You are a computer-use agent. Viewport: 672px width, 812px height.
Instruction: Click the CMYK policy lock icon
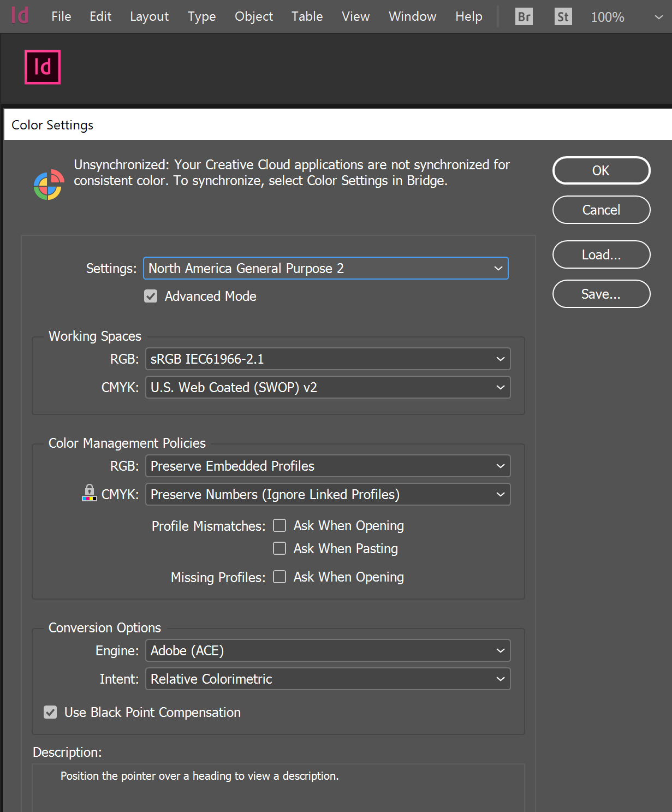pos(89,493)
